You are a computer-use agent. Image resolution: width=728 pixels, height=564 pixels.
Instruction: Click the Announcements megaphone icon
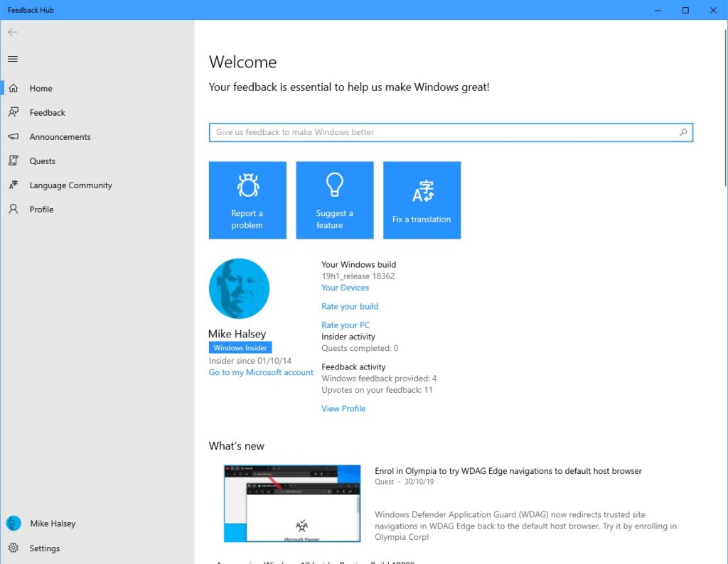pos(14,137)
